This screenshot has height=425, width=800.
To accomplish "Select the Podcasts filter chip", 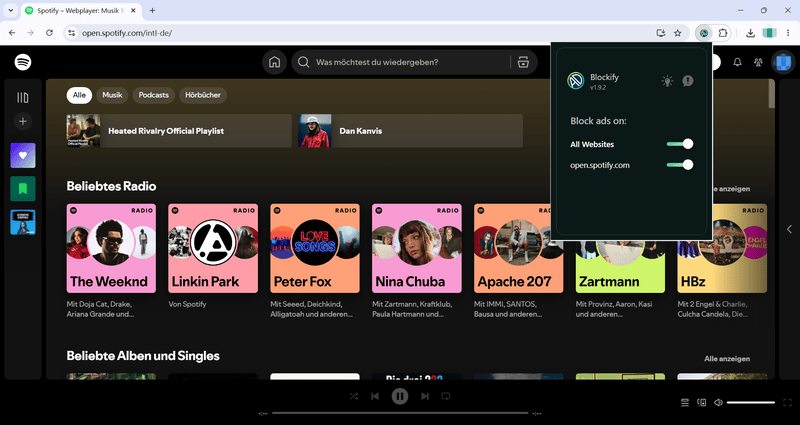I will pyautogui.click(x=154, y=95).
